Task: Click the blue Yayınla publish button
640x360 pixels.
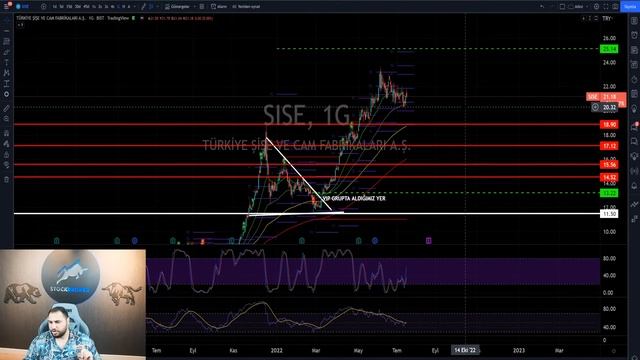Action: 630,7
